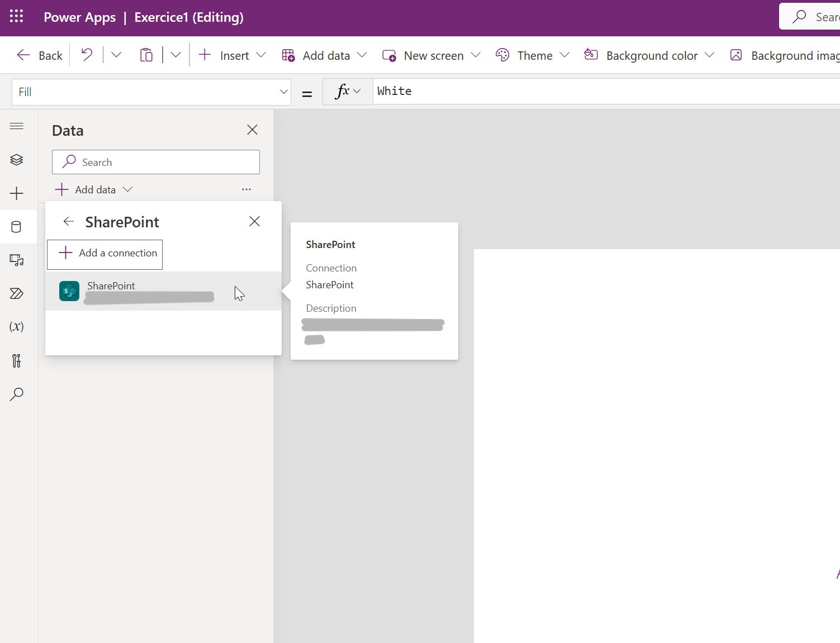
Task: Click the formula bar containing White
Action: coord(606,91)
